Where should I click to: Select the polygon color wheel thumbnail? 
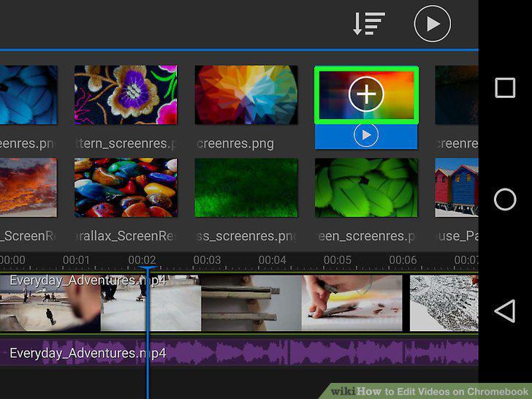246,95
